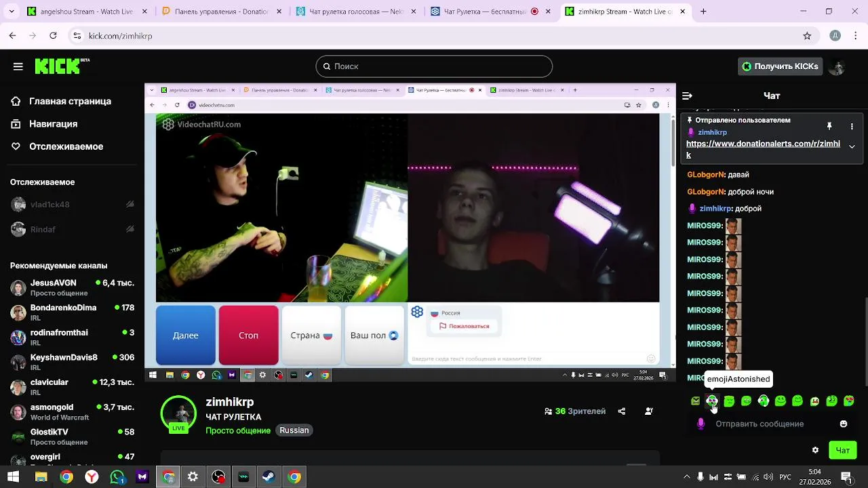Open the Windows notification center
Image resolution: width=868 pixels, height=488 pixels.
click(846, 477)
